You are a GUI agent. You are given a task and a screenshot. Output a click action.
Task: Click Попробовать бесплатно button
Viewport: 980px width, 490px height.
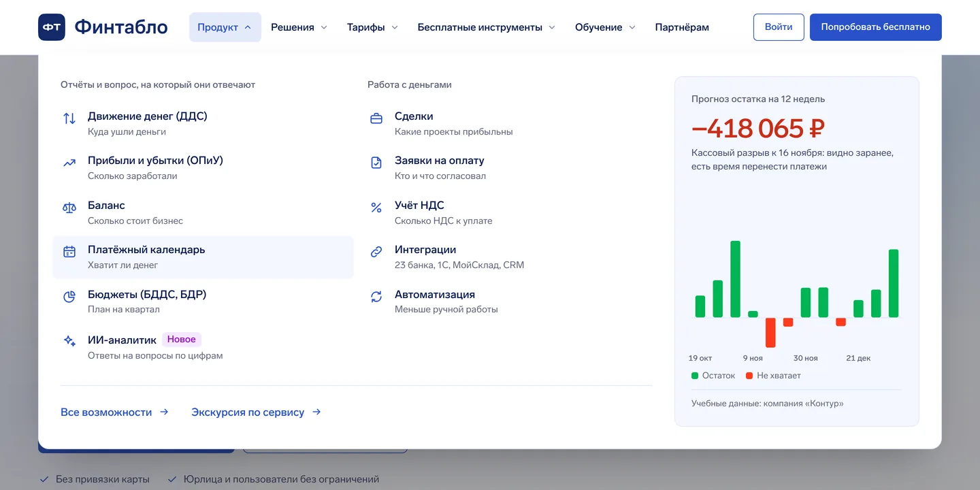[x=876, y=27]
